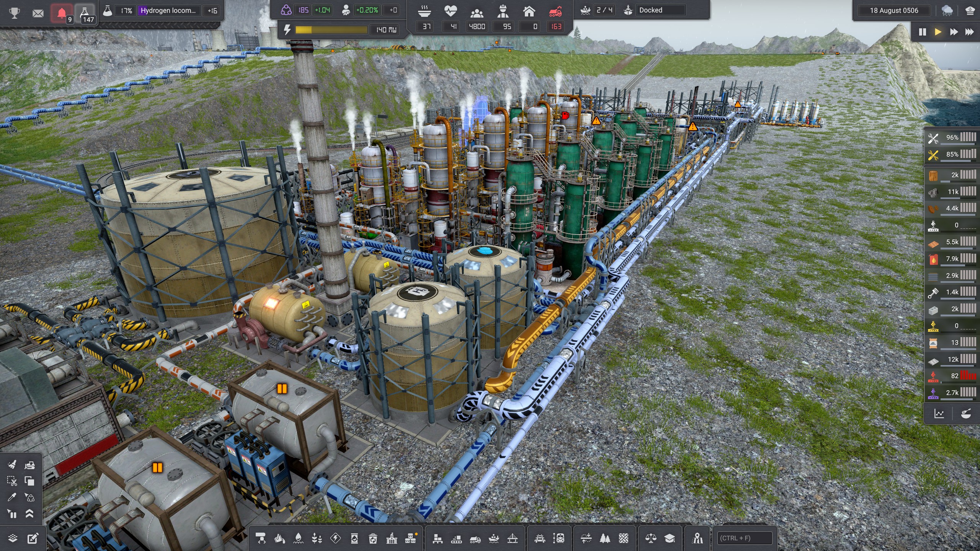Click the yellow maintenance 85% row
Image resolution: width=980 pixels, height=551 pixels.
[952, 155]
